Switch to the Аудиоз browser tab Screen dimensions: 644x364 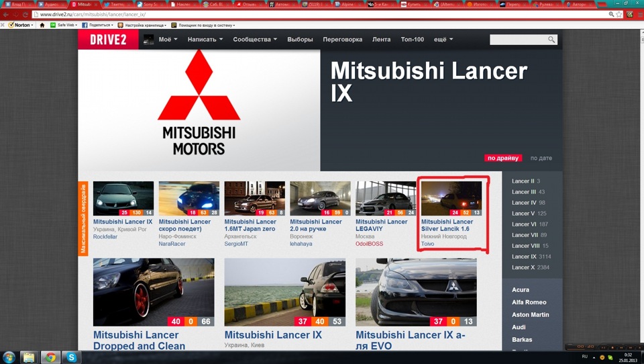point(52,4)
